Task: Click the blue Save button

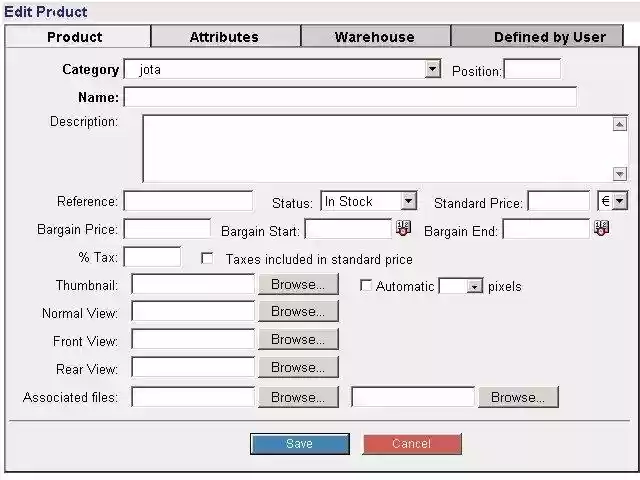Action: (300, 444)
